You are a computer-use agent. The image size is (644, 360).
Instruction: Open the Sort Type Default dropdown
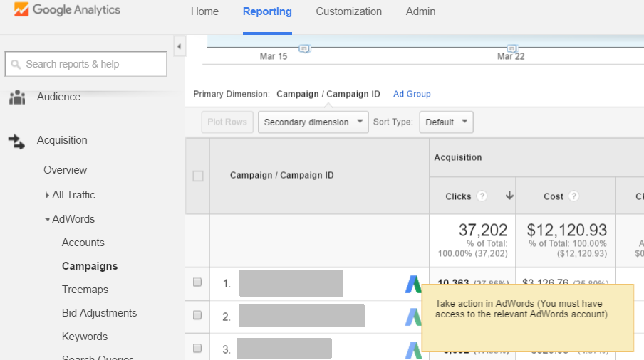[446, 122]
